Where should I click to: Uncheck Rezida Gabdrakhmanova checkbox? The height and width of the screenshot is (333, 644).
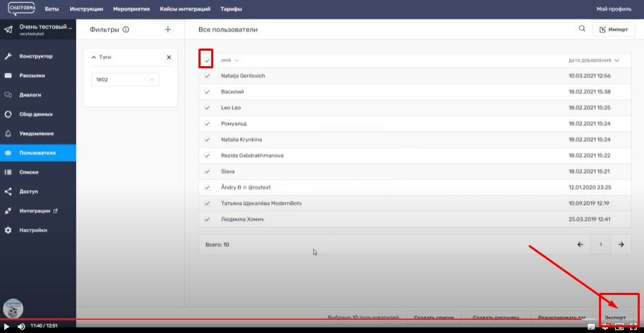[x=207, y=156]
